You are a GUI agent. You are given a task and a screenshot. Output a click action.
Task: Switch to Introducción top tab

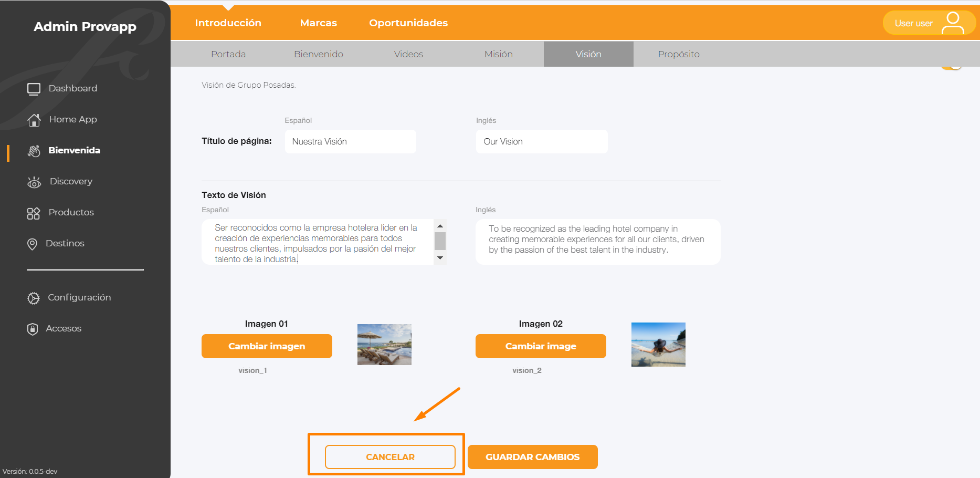point(228,23)
